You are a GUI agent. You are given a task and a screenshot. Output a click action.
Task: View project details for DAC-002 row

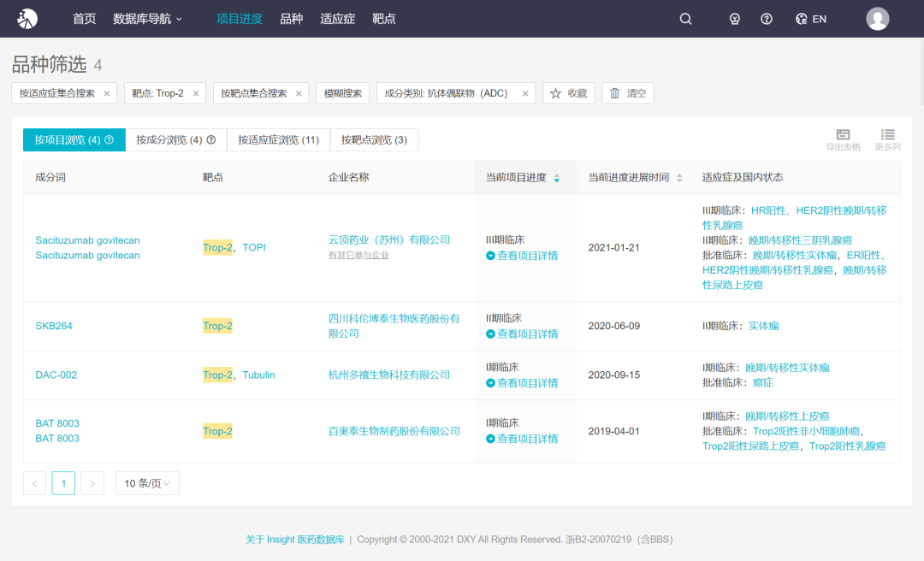(x=522, y=383)
